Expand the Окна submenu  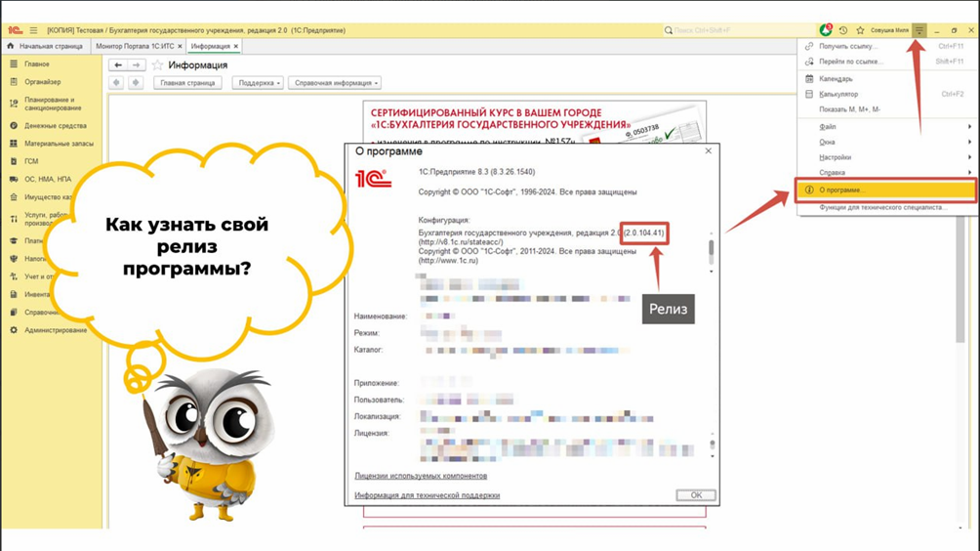tap(887, 142)
